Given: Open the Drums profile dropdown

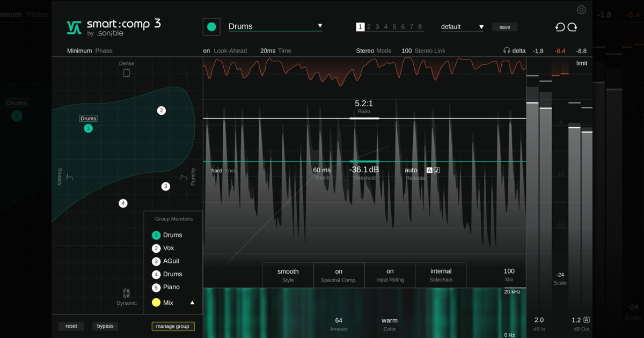Looking at the screenshot, I should point(320,26).
